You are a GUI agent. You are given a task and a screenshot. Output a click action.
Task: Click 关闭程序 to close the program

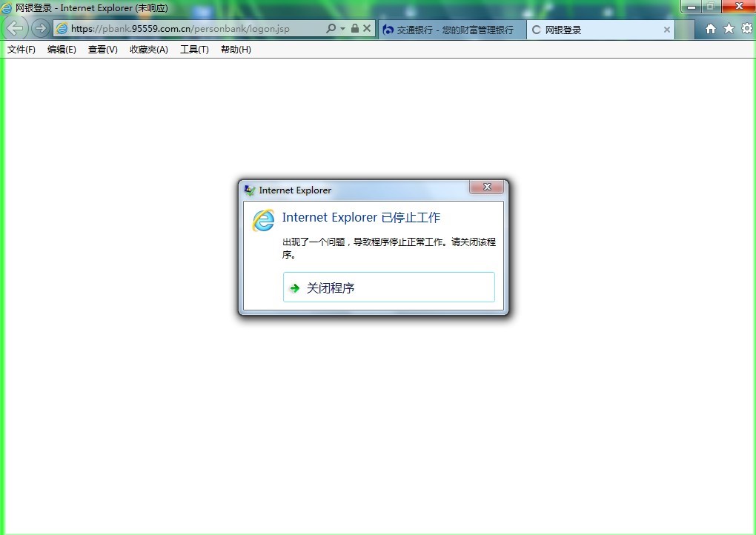[388, 288]
